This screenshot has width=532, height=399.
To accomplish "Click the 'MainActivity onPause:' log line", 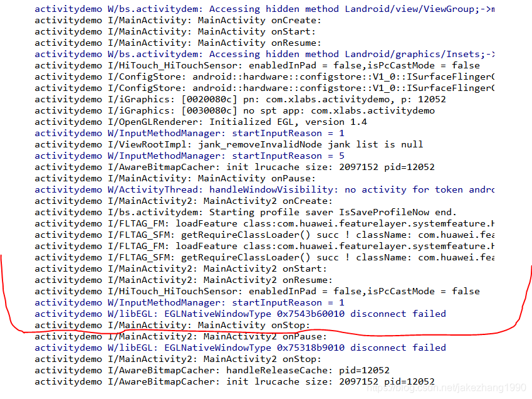I will coord(175,178).
